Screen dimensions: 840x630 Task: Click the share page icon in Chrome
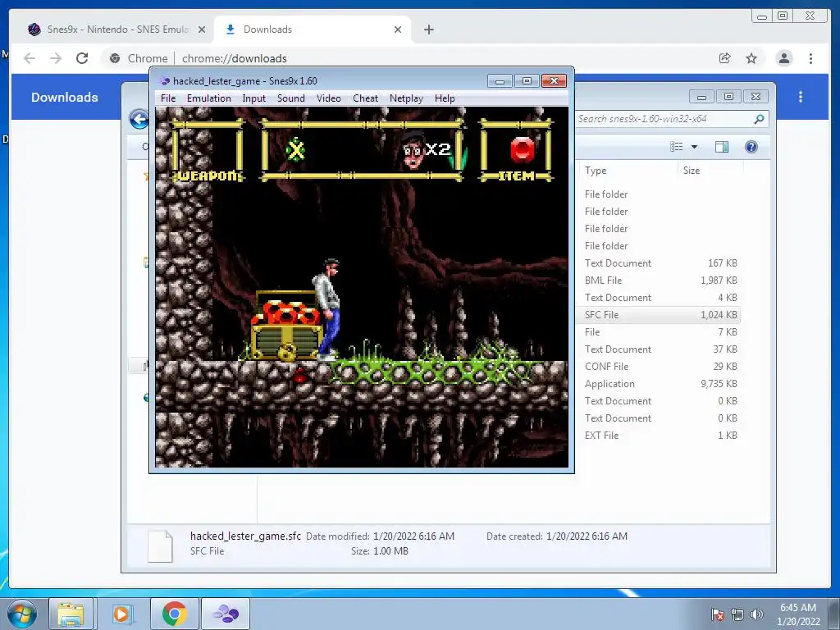(x=725, y=58)
